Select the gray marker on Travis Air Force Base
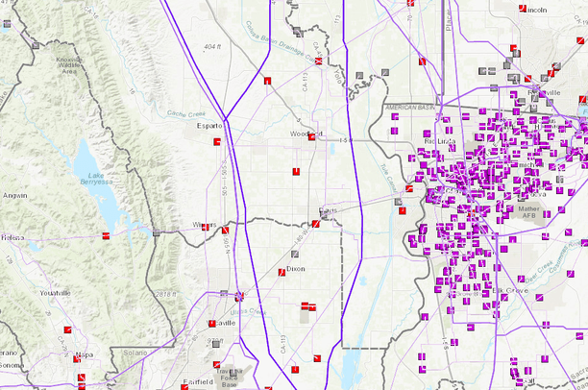Screen dimensions: 588x390 pyautogui.click(x=233, y=373)
